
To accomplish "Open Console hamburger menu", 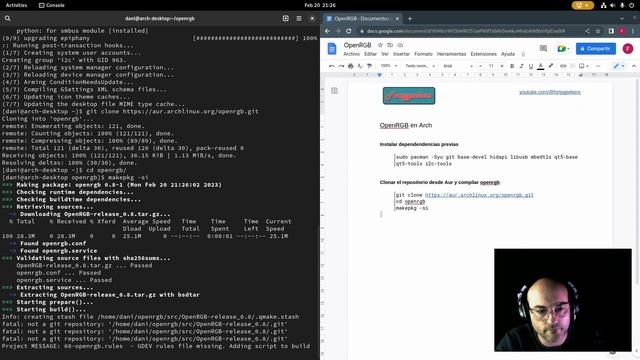I will tap(299, 18).
